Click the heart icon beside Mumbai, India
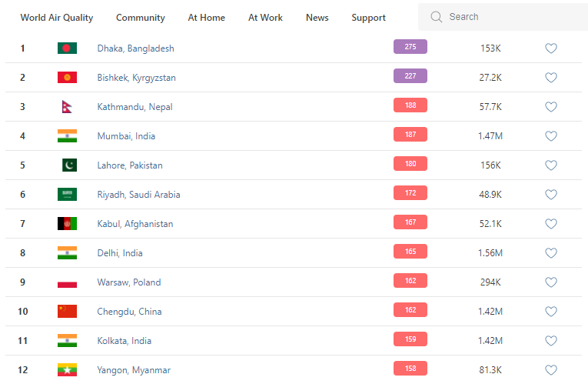Screen dimensions: 588x384 coord(550,136)
